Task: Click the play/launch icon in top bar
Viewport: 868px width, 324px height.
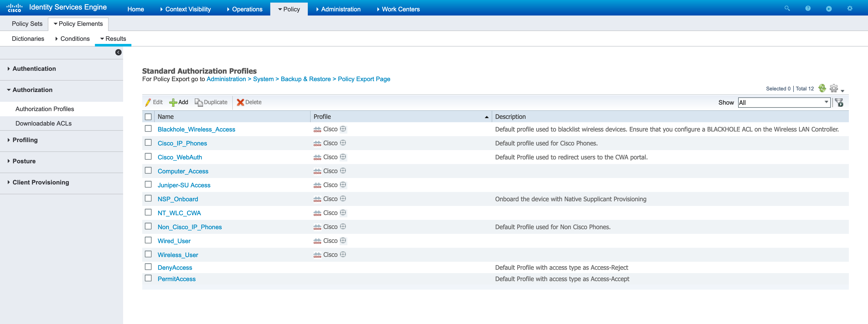Action: 829,9
